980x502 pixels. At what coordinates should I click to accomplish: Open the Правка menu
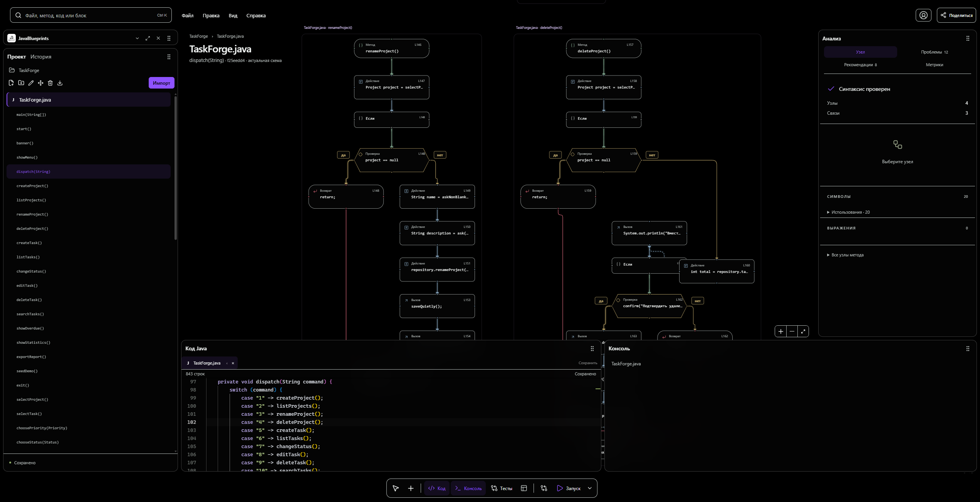coord(211,15)
